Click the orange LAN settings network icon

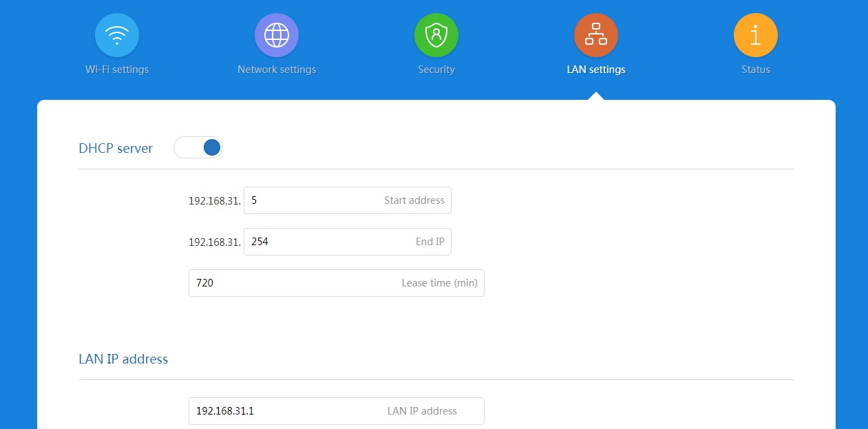(596, 35)
